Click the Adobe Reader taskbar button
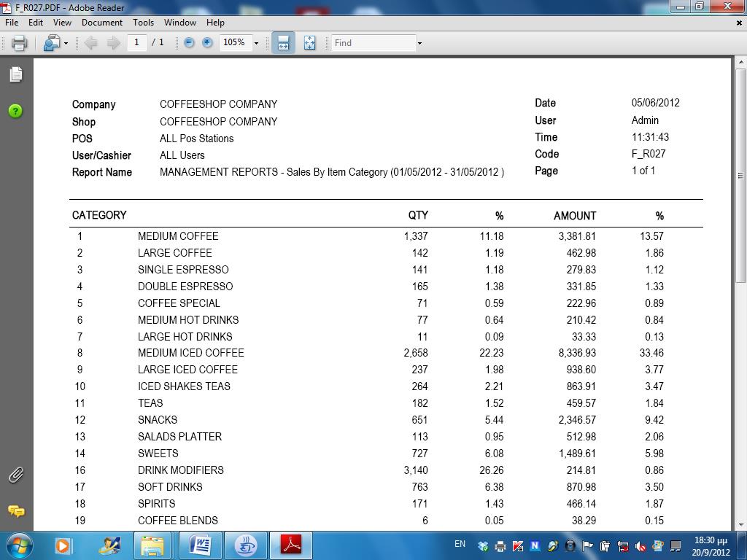The width and height of the screenshot is (747, 560). 291,545
